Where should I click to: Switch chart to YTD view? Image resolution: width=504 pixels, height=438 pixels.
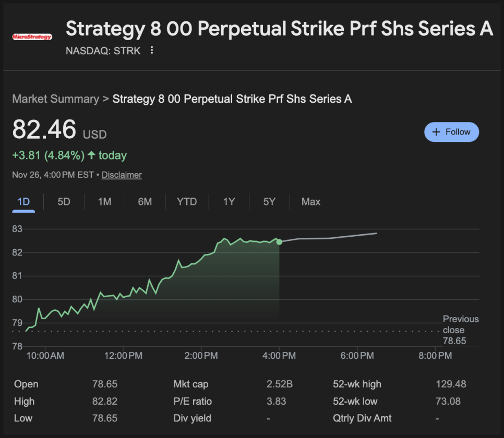coord(187,202)
